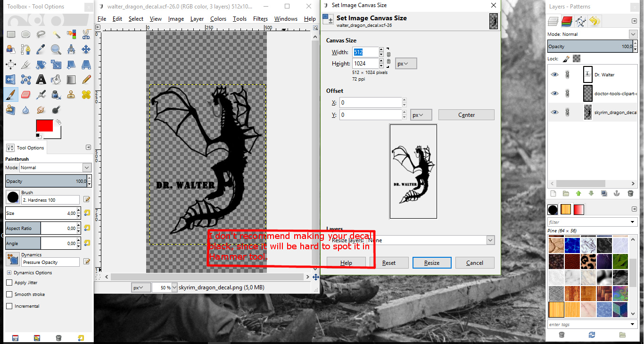
Task: Pick the Crop knife tool
Action: (25, 65)
